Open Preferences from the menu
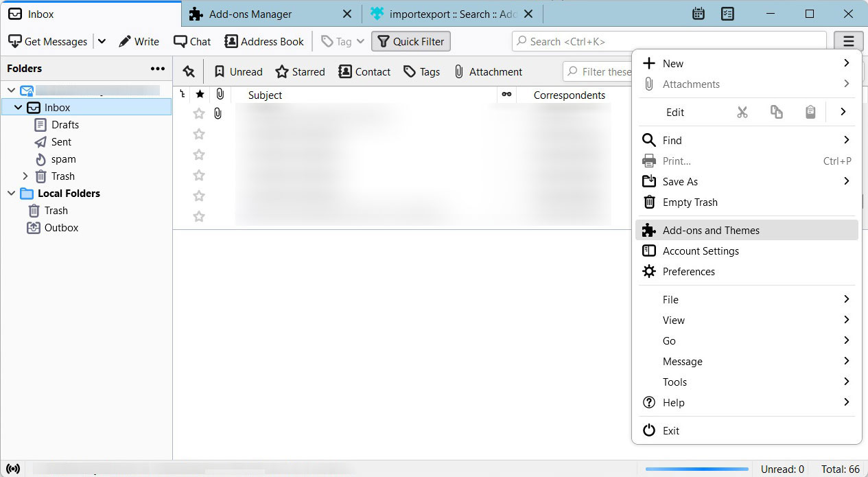The width and height of the screenshot is (868, 477). (747, 271)
